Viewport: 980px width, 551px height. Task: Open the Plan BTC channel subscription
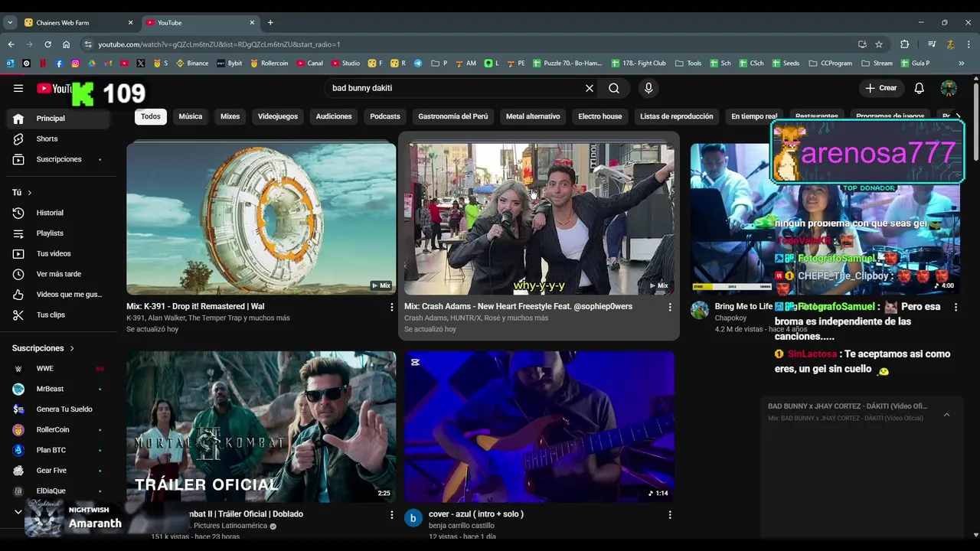point(58,450)
